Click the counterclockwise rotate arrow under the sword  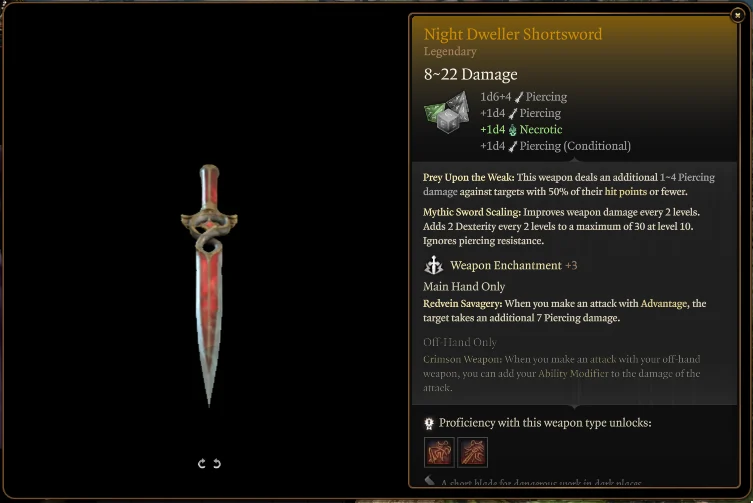217,464
